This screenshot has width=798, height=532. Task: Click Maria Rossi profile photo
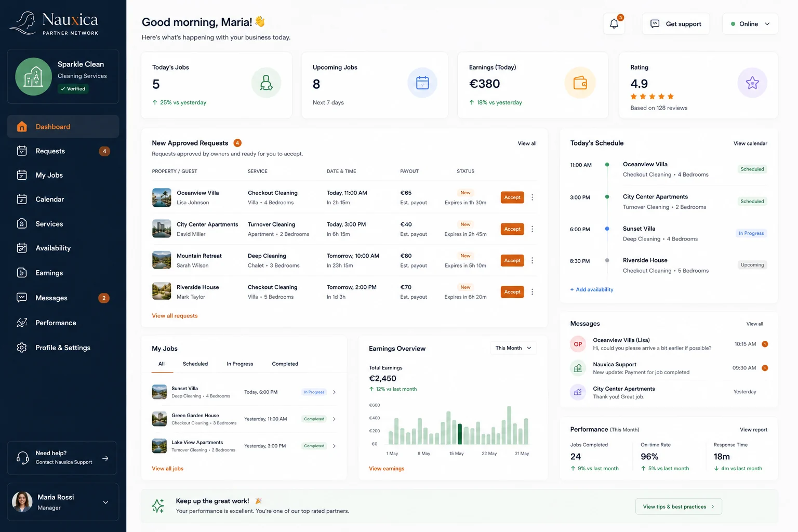tap(22, 502)
